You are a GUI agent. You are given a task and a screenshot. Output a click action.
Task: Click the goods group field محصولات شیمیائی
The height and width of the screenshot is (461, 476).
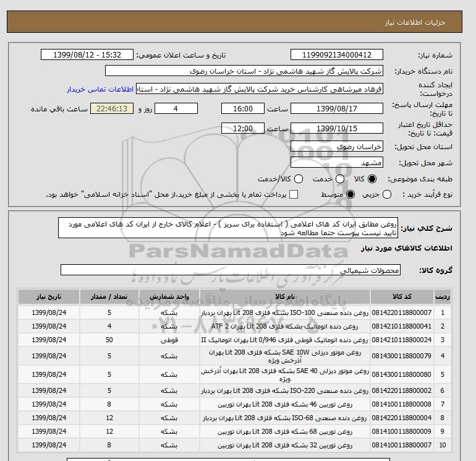point(231,270)
